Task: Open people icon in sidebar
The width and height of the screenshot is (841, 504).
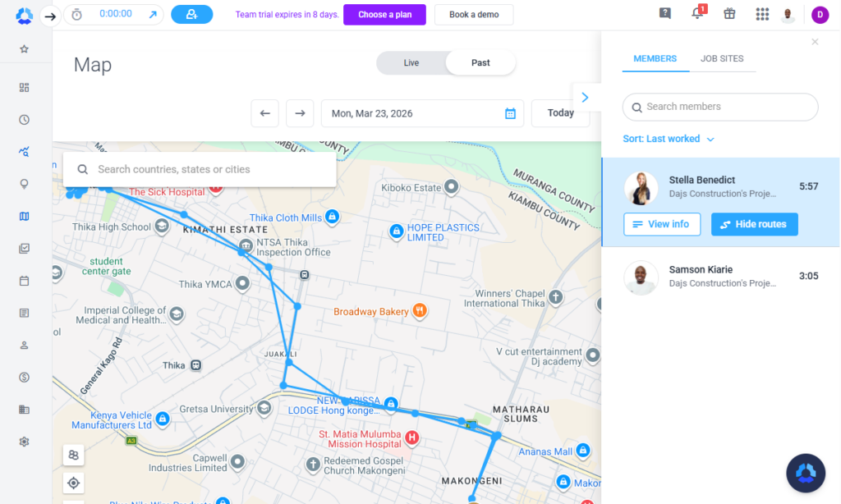Action: [x=24, y=345]
